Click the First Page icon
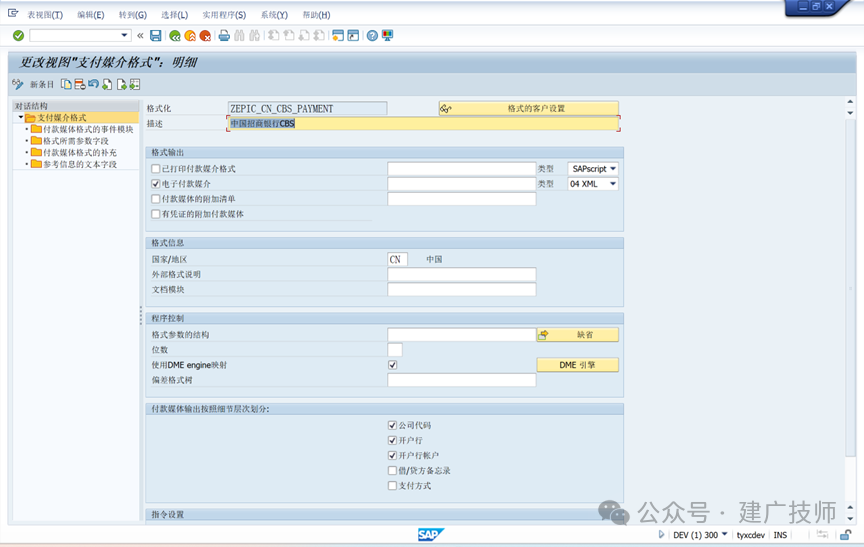 click(x=273, y=36)
